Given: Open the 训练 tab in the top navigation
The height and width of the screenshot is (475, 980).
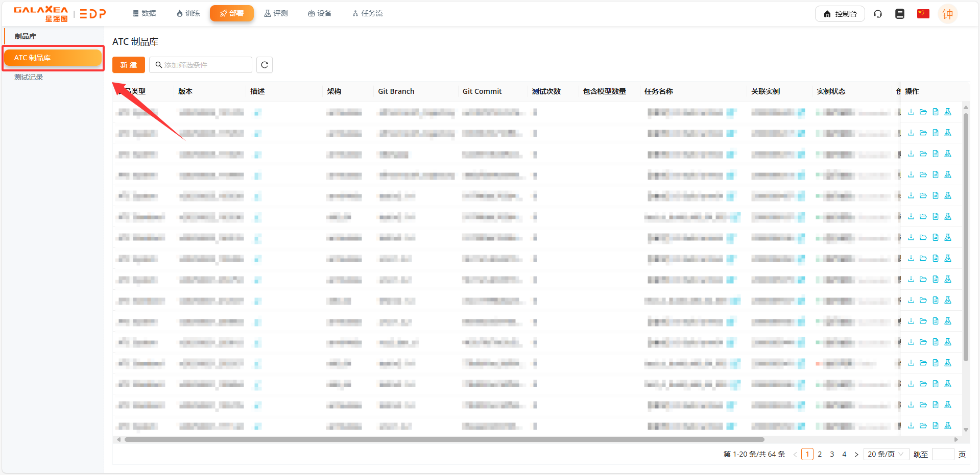Looking at the screenshot, I should 188,13.
